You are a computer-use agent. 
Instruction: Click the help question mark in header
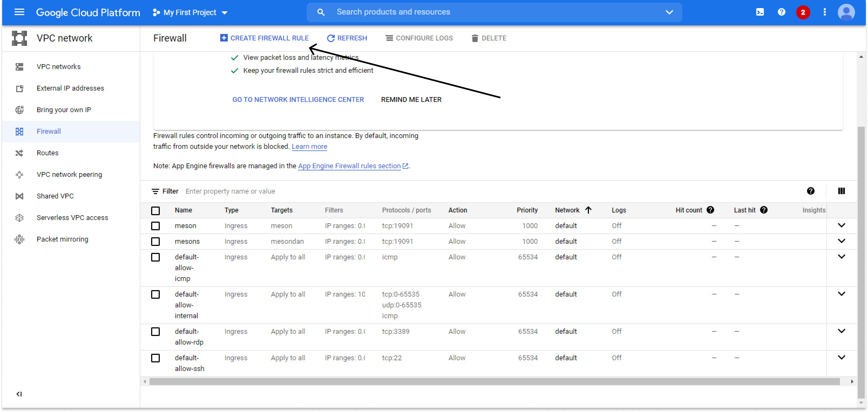click(x=781, y=12)
